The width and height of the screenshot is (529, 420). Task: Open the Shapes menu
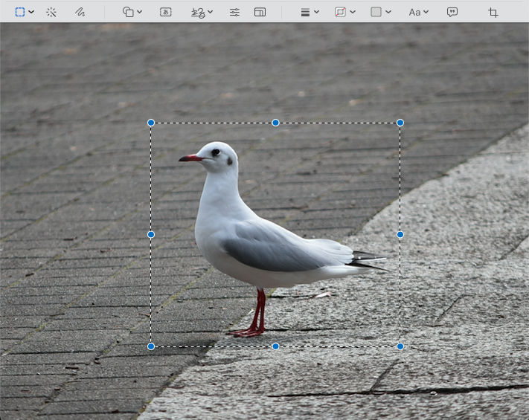(x=132, y=12)
